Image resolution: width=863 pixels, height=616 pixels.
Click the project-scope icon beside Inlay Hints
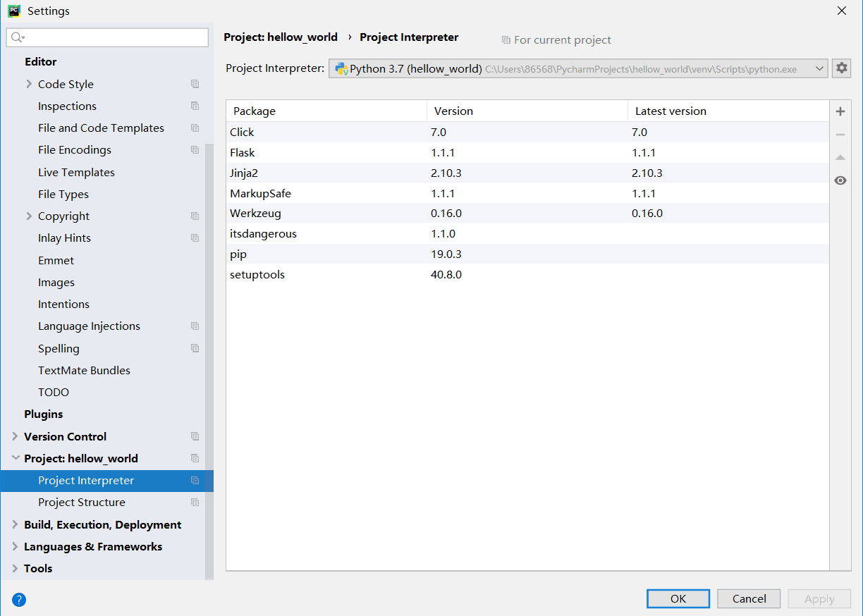[x=195, y=238]
